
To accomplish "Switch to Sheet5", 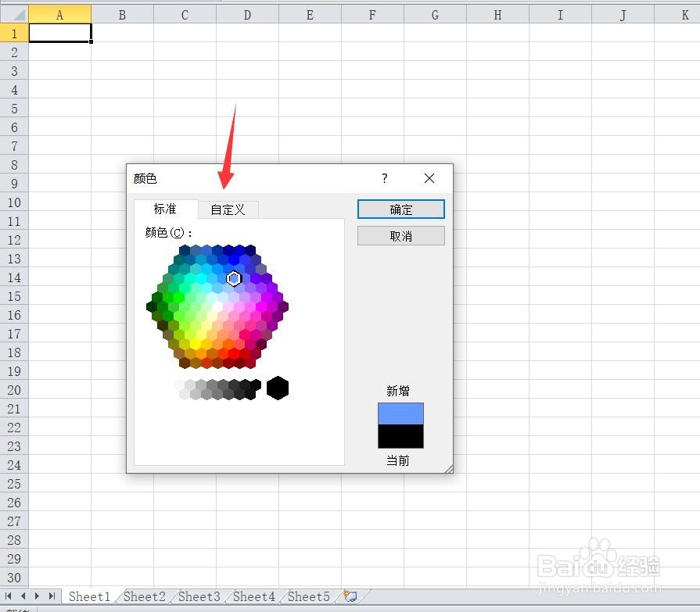I will coord(308,596).
